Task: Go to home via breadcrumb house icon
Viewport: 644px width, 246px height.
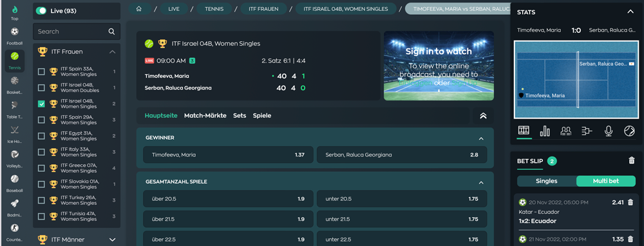Action: (x=139, y=8)
